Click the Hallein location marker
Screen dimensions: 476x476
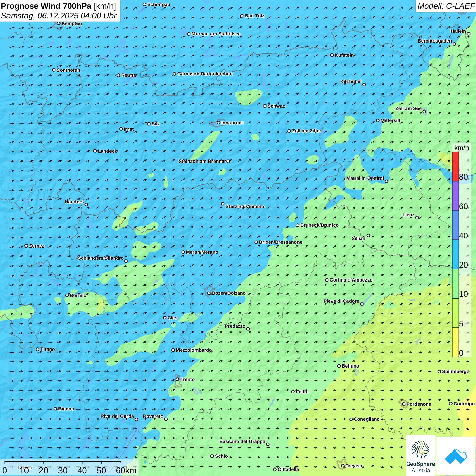tap(469, 34)
